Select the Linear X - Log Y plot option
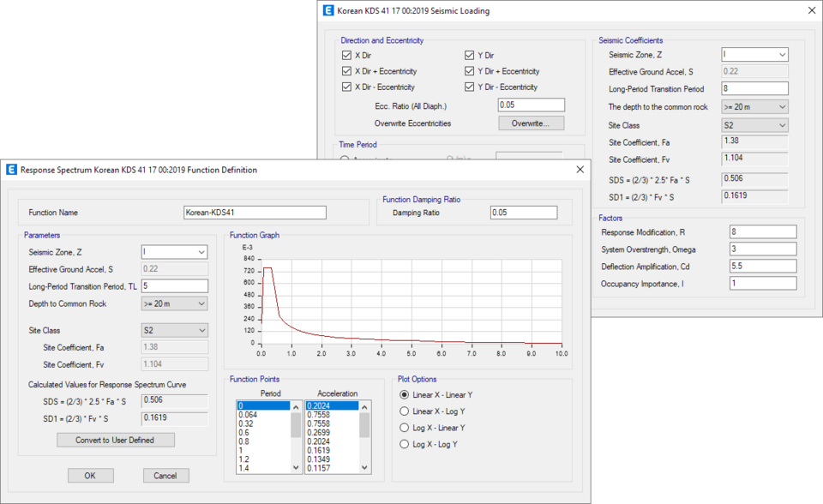Image resolution: width=823 pixels, height=504 pixels. (x=402, y=411)
